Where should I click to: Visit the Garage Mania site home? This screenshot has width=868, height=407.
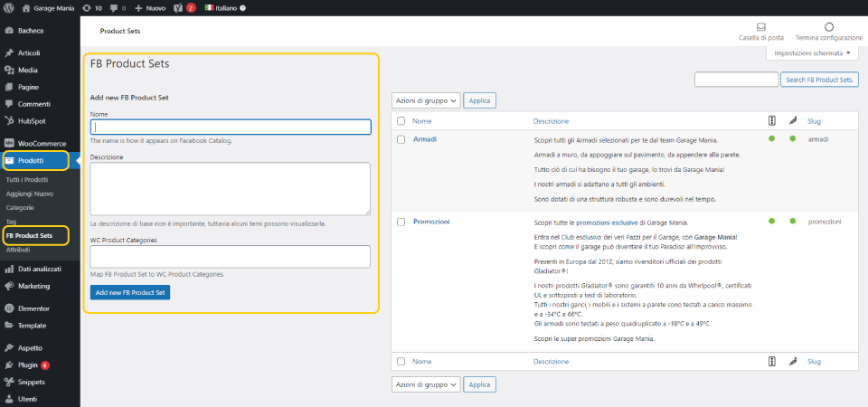click(48, 8)
